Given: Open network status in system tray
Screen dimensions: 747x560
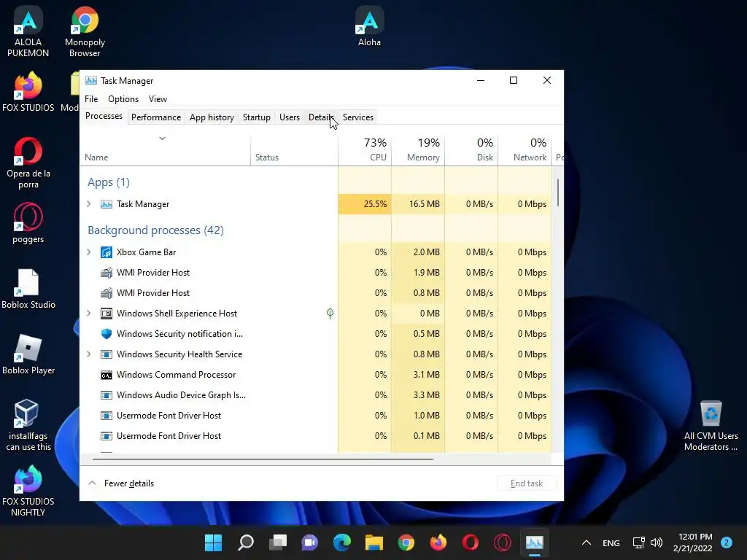Looking at the screenshot, I should point(638,542).
